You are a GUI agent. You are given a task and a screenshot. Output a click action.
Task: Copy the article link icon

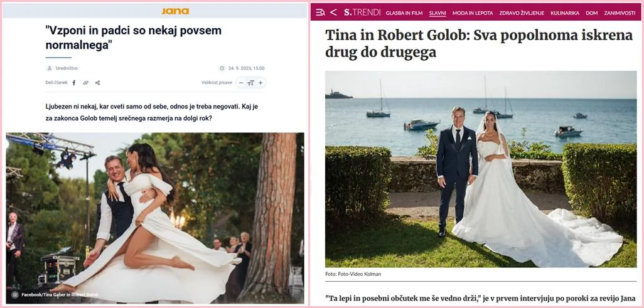[85, 83]
